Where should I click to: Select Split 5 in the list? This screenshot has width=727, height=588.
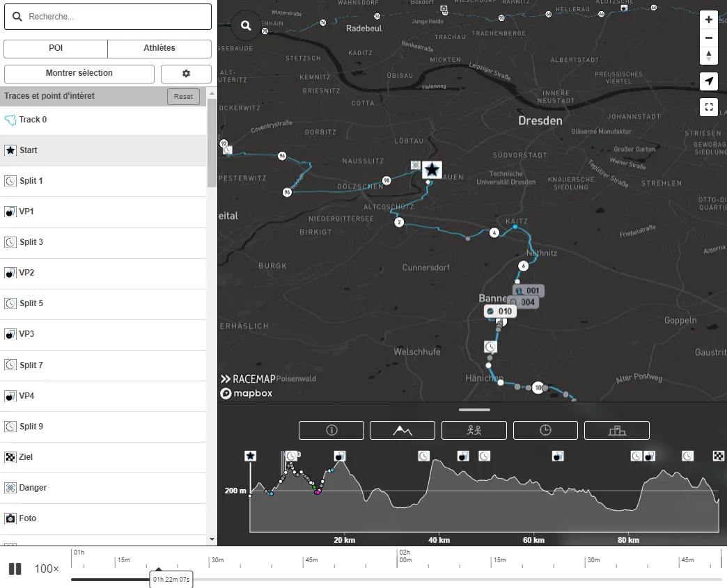103,303
